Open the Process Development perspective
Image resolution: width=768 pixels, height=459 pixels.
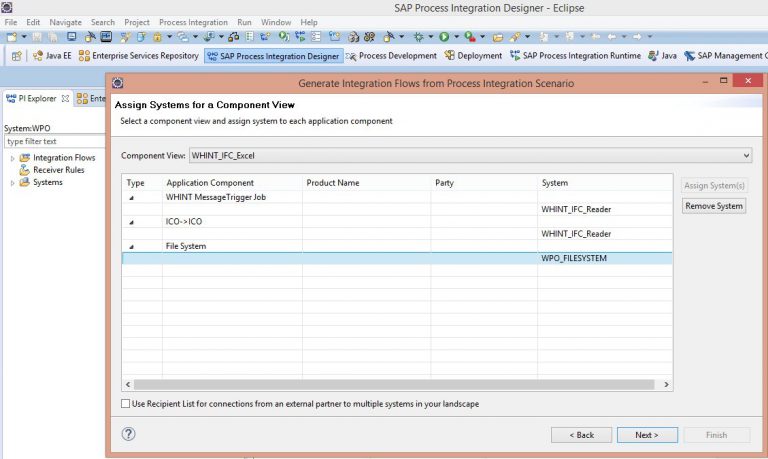coord(391,56)
